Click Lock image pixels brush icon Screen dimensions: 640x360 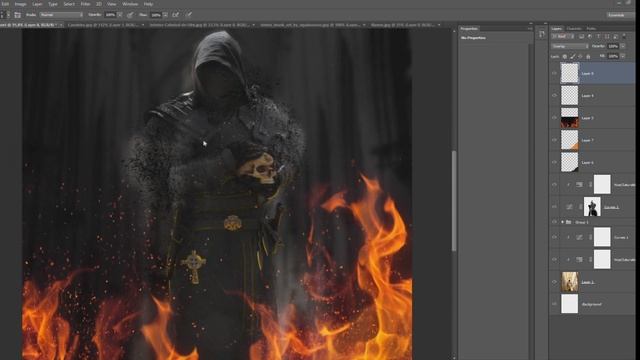[x=573, y=56]
